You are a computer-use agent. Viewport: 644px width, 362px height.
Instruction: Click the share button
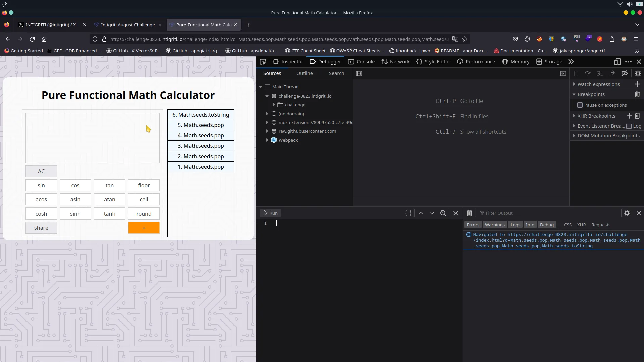(x=41, y=228)
